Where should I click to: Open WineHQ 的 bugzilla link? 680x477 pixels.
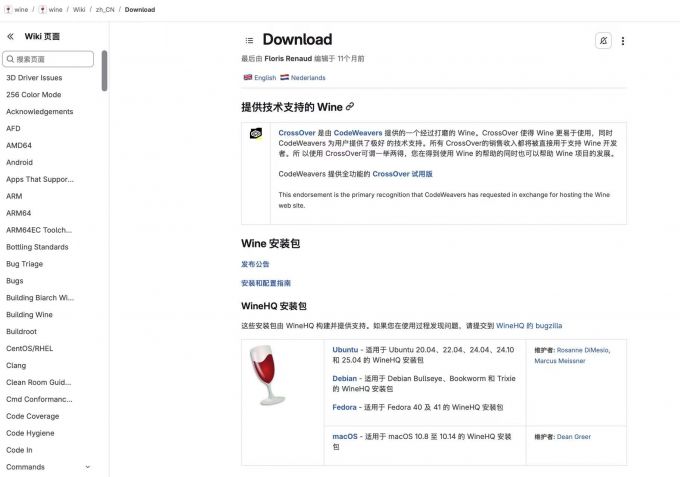point(529,326)
